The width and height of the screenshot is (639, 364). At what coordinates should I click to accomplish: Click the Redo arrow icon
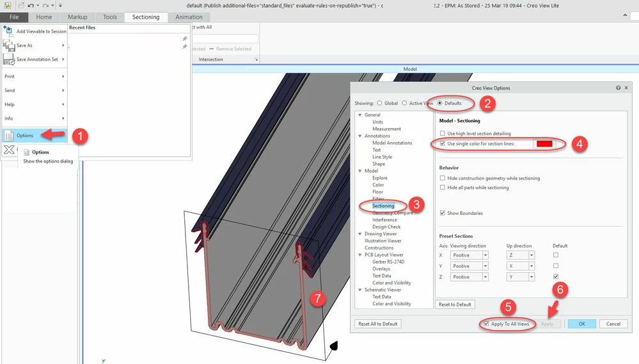point(45,5)
